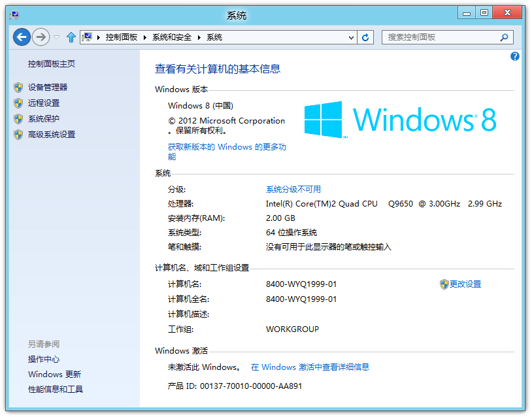The height and width of the screenshot is (417, 532).
Task: Click the computer icon in the address bar
Action: pyautogui.click(x=87, y=37)
